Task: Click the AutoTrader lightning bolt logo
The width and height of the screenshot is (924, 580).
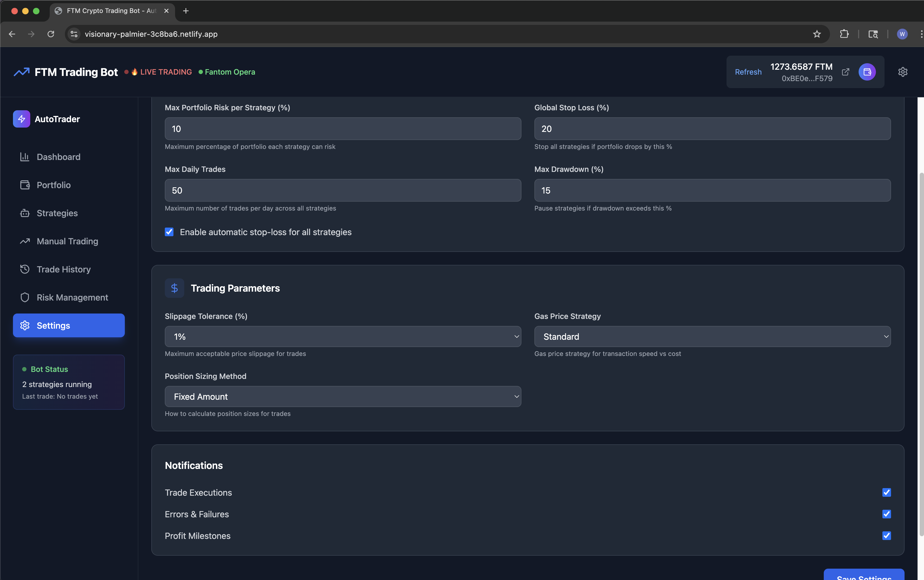Action: (x=21, y=119)
